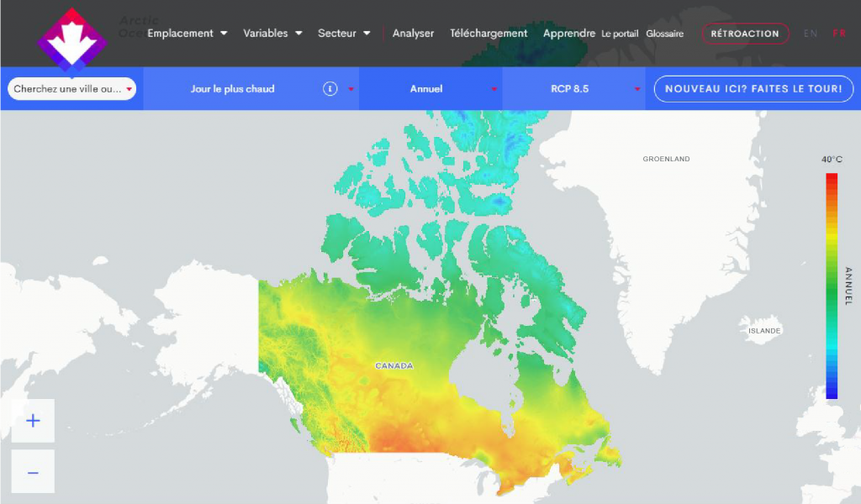This screenshot has width=861, height=504.
Task: Click the maple leaf site logo
Action: tap(71, 39)
